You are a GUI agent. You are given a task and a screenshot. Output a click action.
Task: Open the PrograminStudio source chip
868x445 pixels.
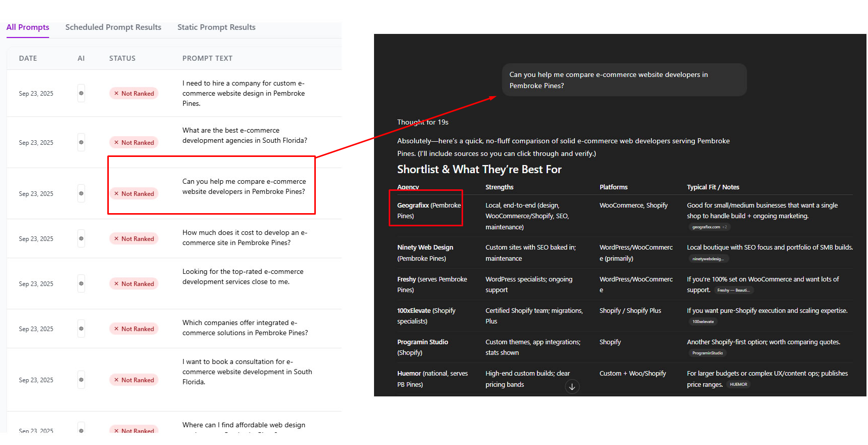[708, 353]
